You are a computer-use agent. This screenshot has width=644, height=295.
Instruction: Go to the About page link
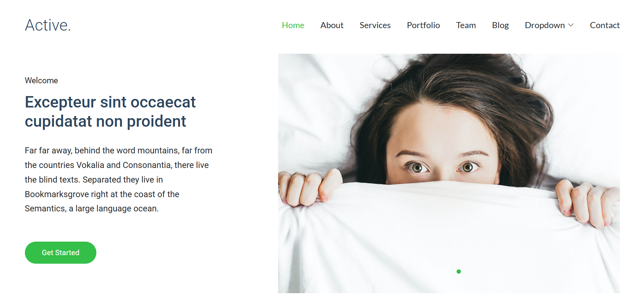pos(332,25)
